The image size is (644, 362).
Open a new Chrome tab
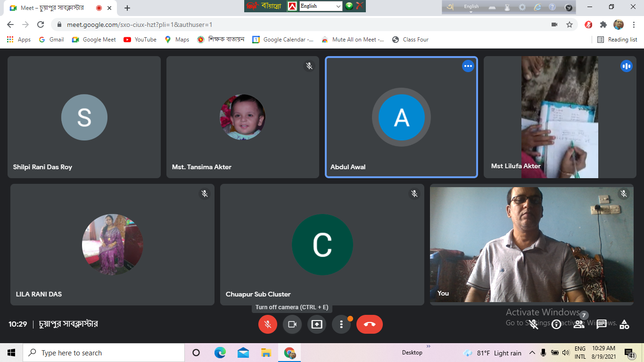(127, 8)
